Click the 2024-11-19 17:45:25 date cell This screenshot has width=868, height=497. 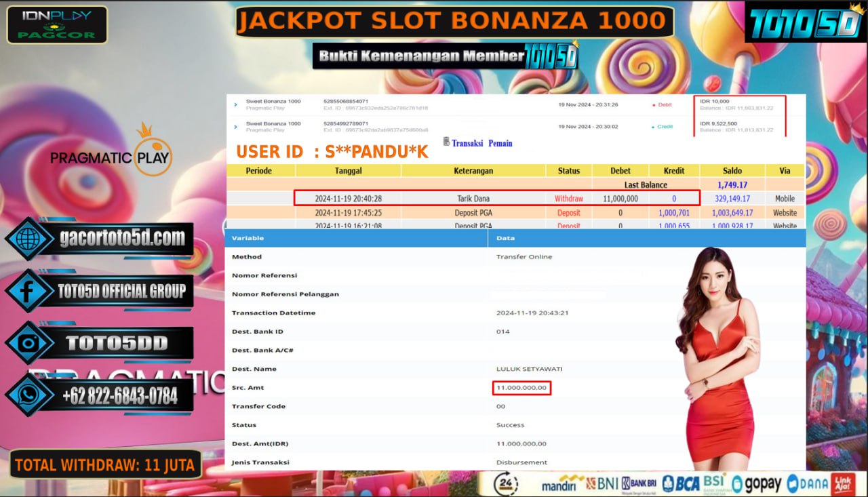point(348,213)
